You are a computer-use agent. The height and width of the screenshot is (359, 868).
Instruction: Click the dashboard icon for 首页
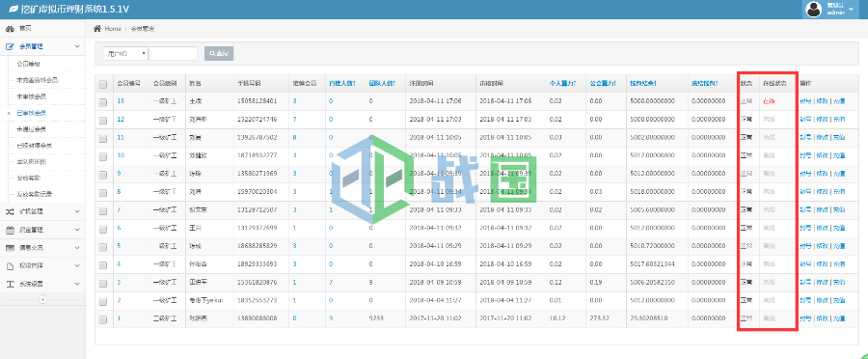[10, 28]
